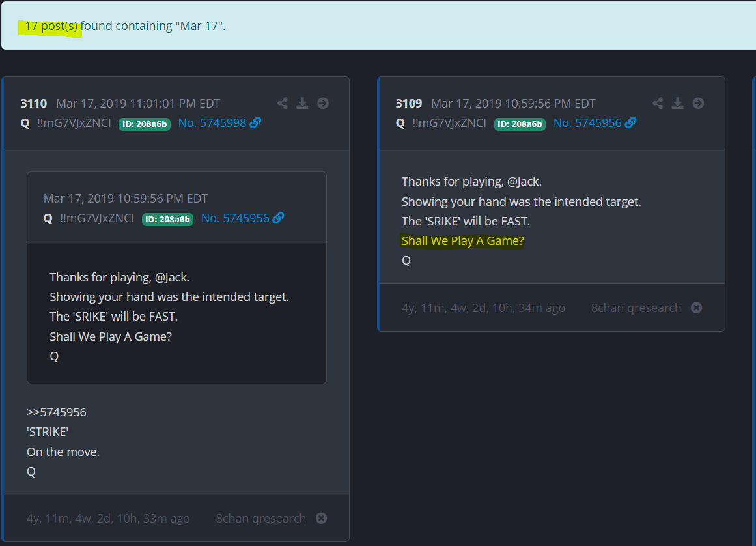Click '4y, 11m, 4w, 2d, 10h, 33m ago'
The width and height of the screenshot is (756, 546).
(108, 518)
